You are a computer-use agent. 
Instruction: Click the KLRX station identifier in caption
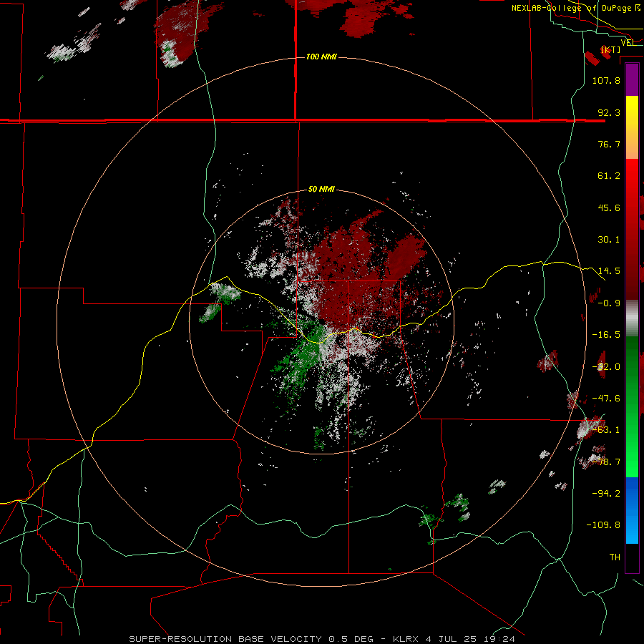point(406,639)
